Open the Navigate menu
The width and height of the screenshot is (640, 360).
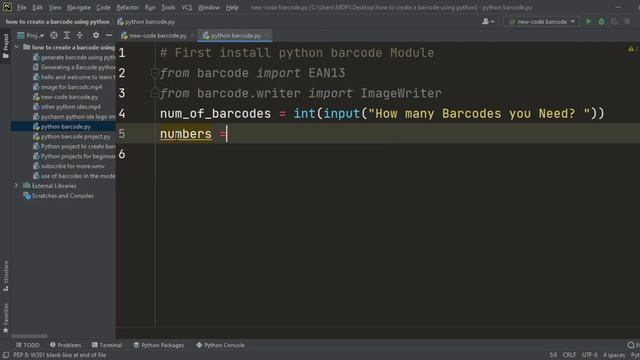coord(79,7)
